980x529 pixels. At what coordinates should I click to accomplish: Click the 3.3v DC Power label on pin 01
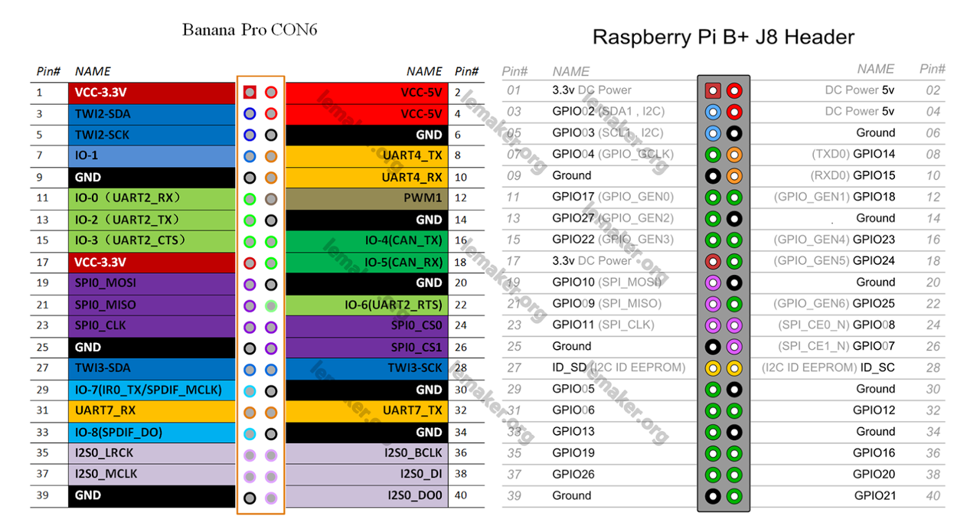(592, 90)
